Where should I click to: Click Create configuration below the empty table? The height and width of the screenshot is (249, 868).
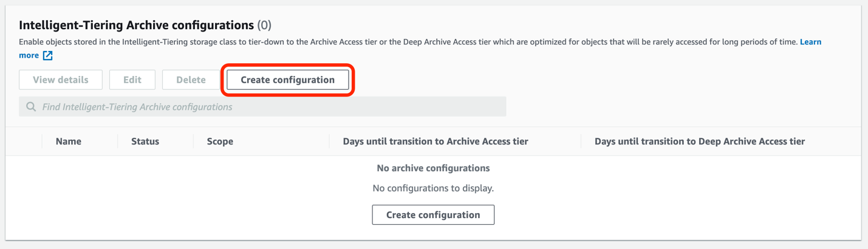[433, 215]
